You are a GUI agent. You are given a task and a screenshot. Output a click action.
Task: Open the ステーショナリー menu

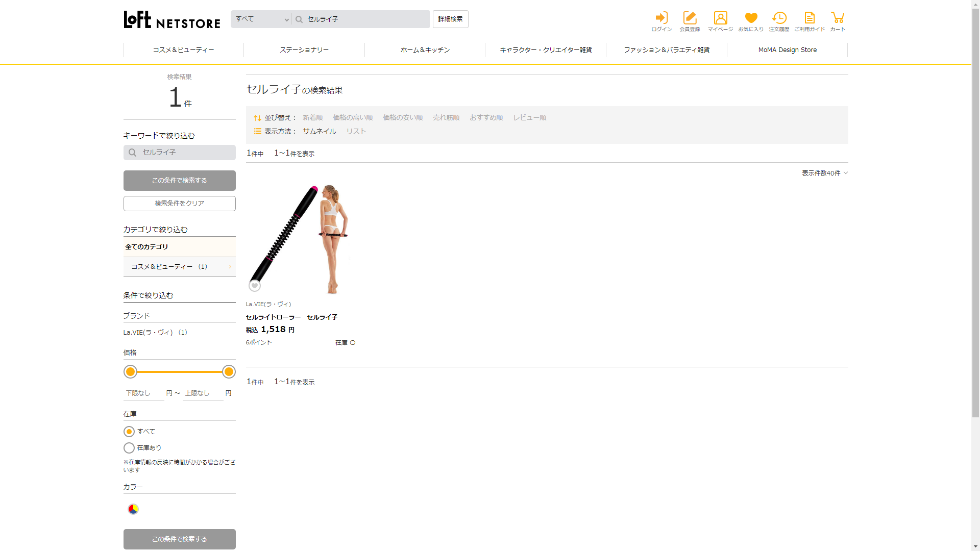point(304,50)
